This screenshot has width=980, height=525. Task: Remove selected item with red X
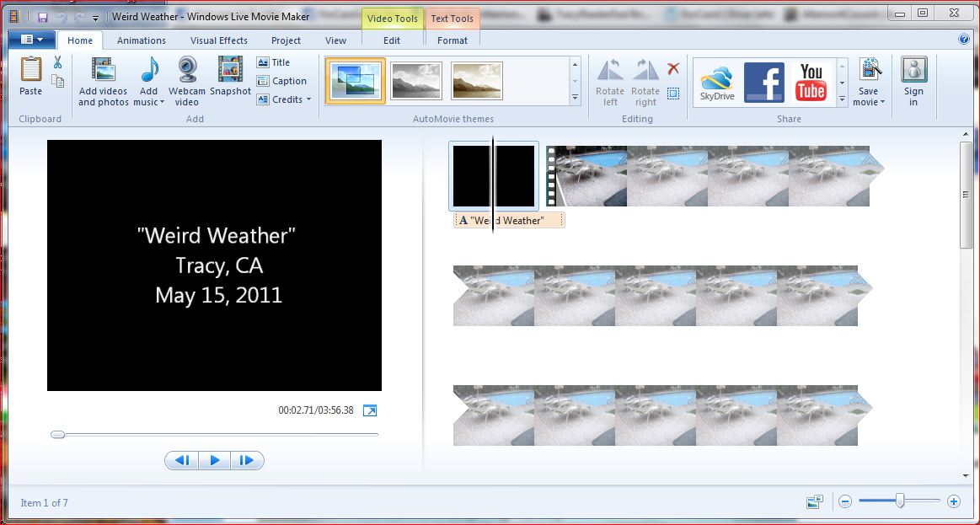pyautogui.click(x=673, y=69)
